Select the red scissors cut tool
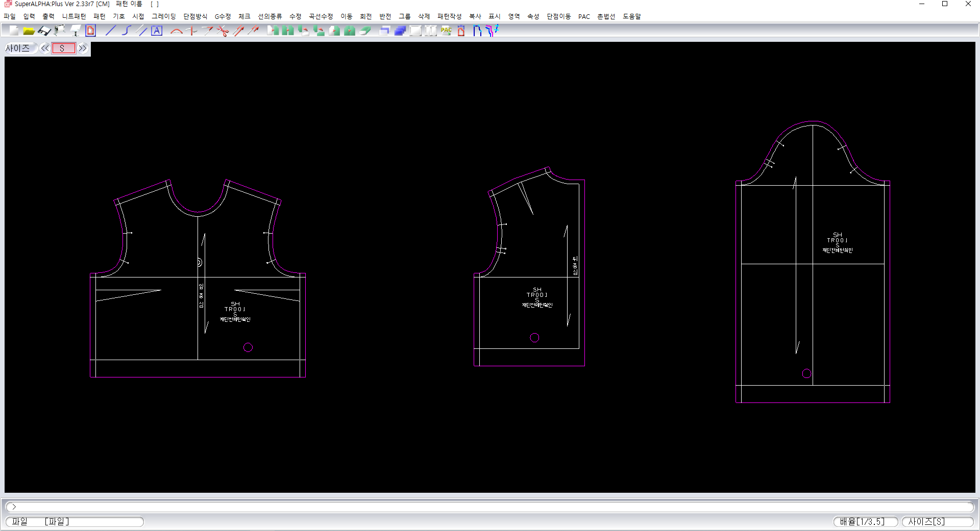This screenshot has height=531, width=980. [223, 31]
